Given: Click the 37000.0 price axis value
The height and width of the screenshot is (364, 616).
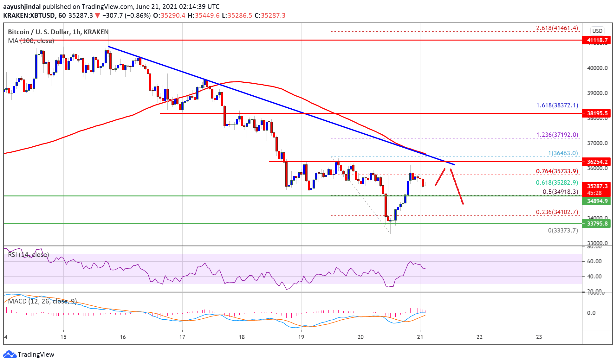Looking at the screenshot, I should click(x=597, y=143).
